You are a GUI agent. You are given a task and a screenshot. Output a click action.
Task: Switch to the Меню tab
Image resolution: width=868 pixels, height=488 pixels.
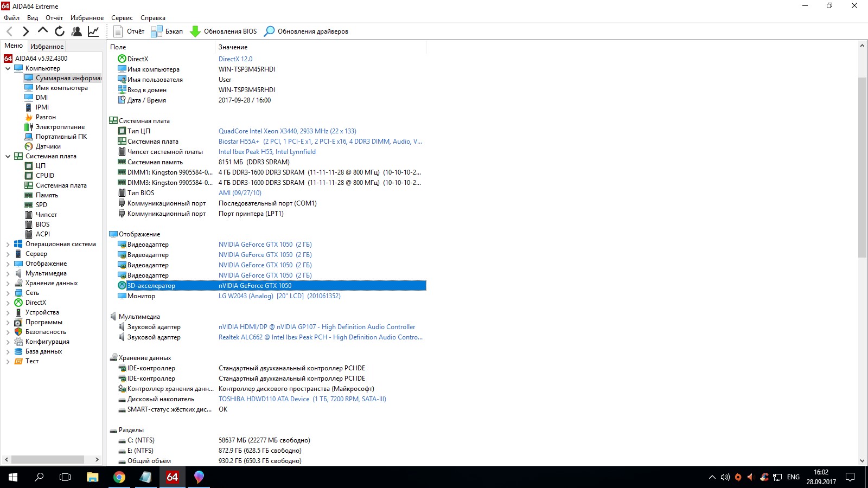(x=14, y=46)
